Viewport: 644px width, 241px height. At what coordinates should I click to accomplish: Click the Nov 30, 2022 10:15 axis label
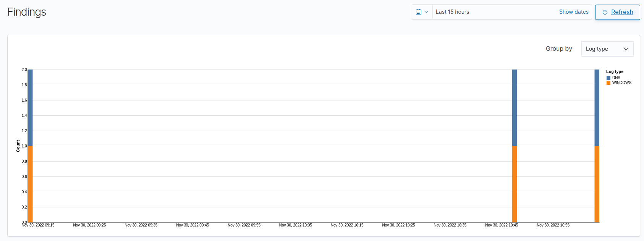pyautogui.click(x=347, y=225)
